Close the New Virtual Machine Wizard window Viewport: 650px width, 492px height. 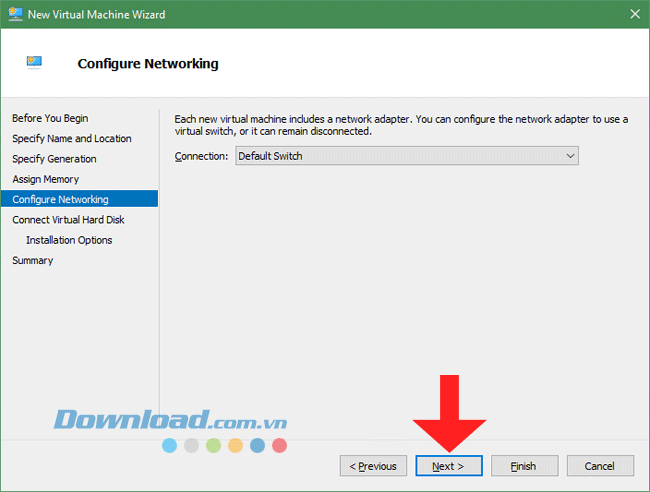coord(635,14)
